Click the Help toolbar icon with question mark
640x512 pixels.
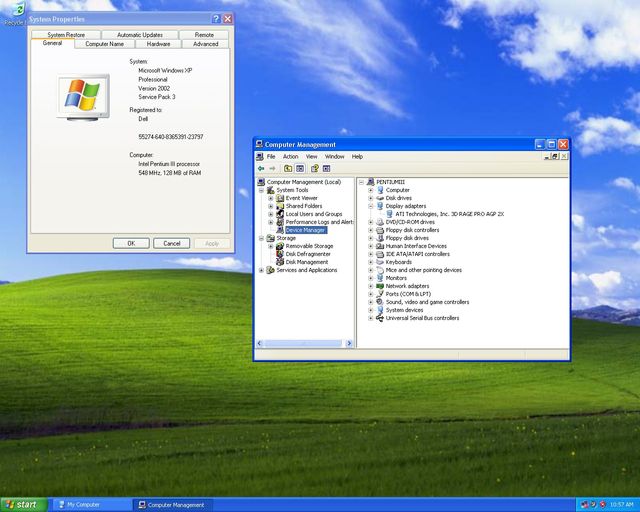tap(315, 169)
